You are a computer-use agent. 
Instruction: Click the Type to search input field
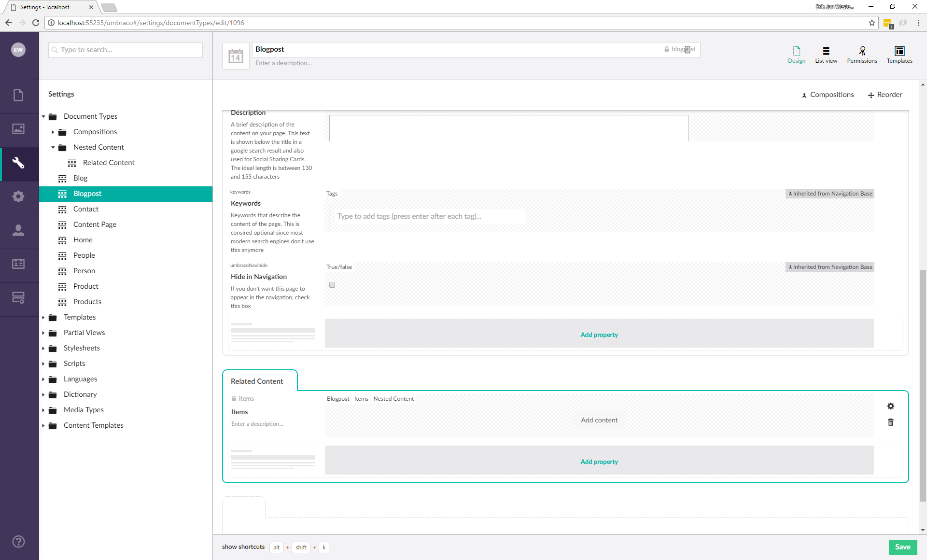pos(126,50)
